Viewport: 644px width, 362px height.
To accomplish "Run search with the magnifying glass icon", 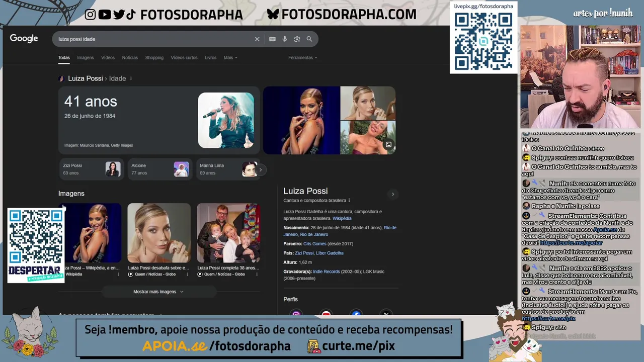I will click(x=309, y=39).
